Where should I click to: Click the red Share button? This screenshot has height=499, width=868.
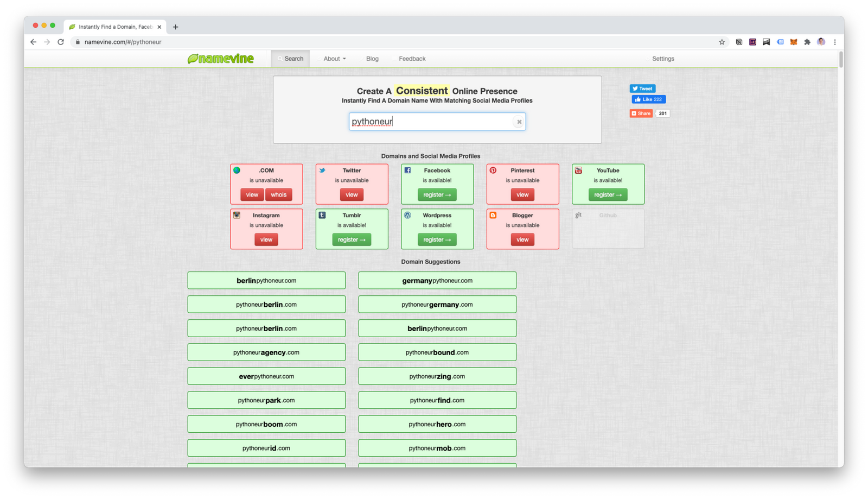tap(641, 113)
